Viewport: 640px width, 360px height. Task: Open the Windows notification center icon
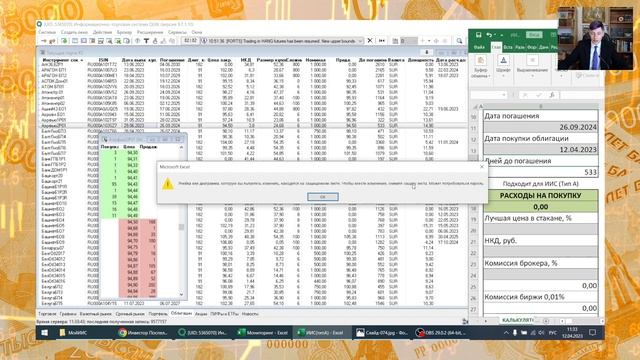(593, 333)
